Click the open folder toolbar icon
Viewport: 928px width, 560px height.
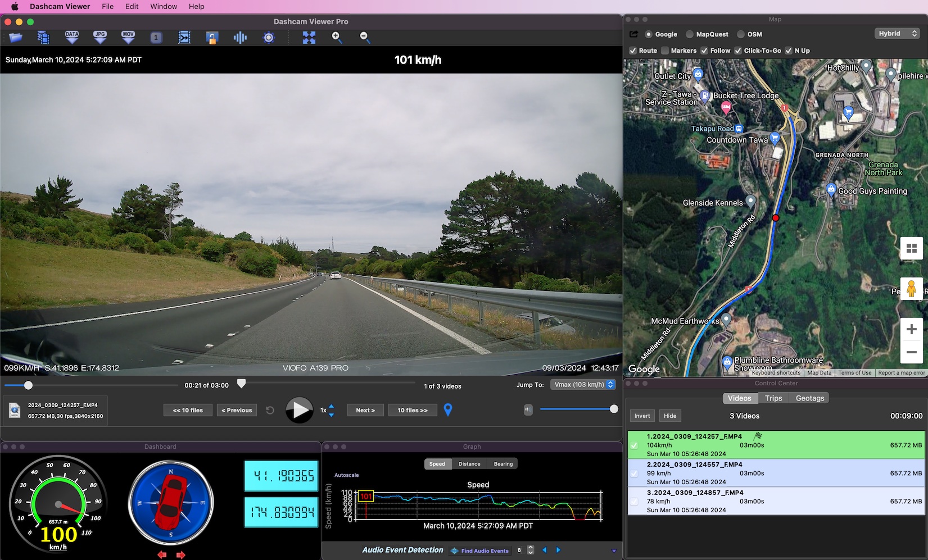click(x=16, y=38)
